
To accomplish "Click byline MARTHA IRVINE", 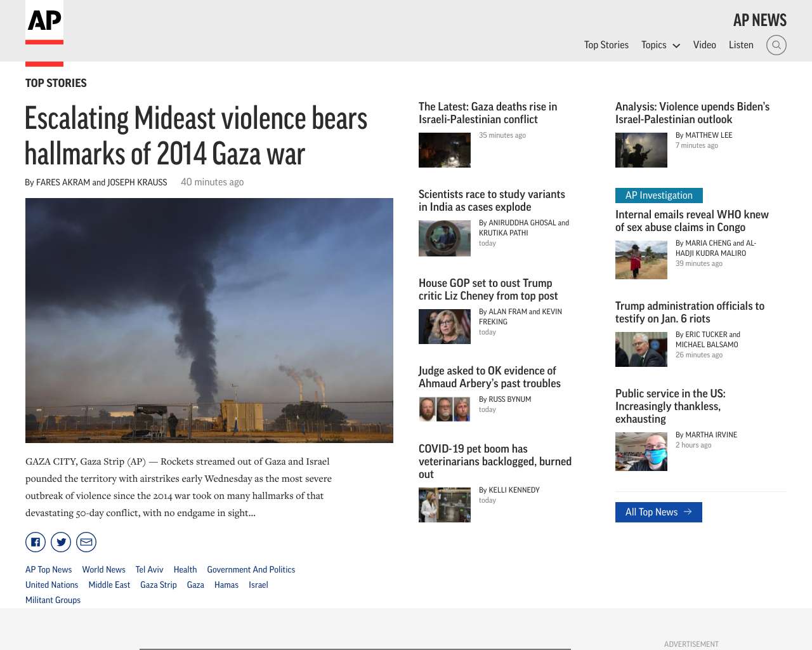I will point(707,435).
